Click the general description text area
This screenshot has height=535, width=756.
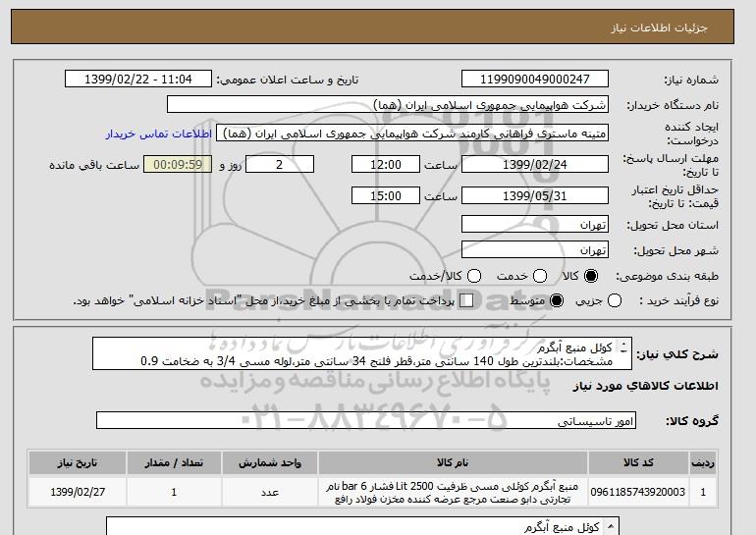click(362, 353)
